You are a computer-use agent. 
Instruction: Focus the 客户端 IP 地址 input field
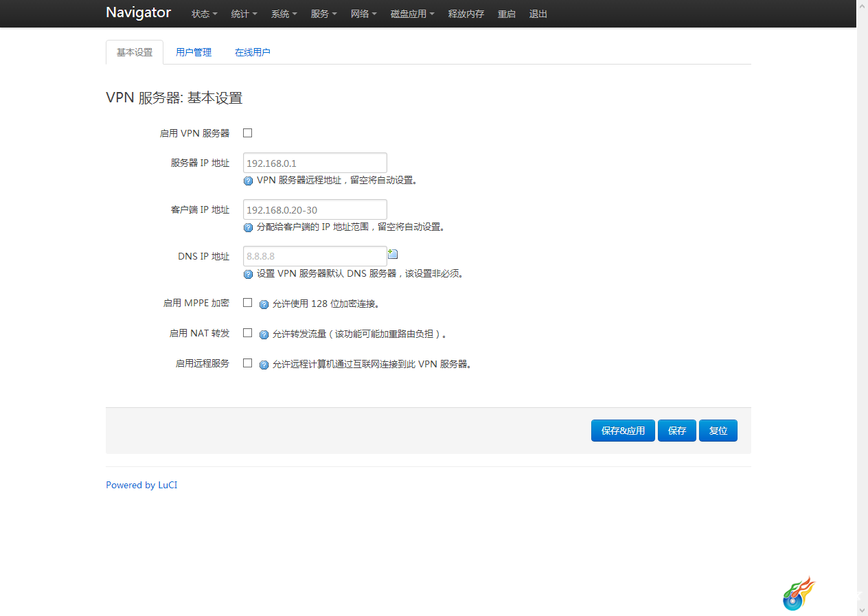coord(315,209)
